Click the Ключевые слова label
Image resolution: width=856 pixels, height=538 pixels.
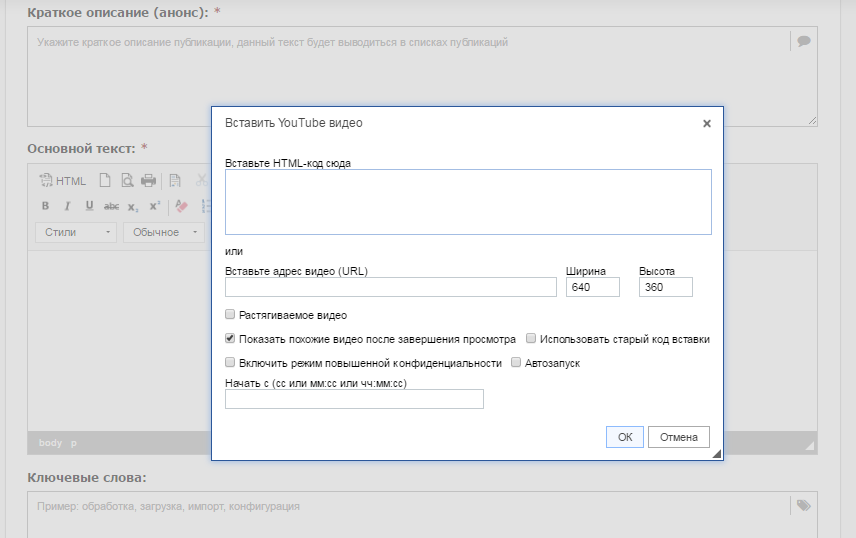tap(87, 478)
